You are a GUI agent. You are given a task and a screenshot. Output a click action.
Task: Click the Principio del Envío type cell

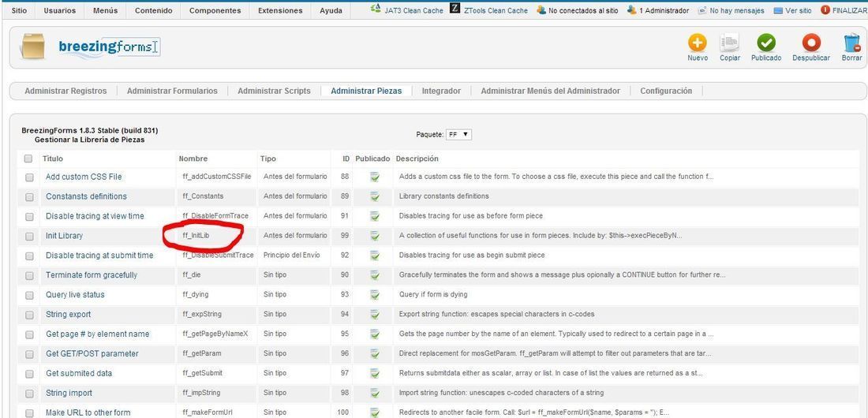click(292, 256)
